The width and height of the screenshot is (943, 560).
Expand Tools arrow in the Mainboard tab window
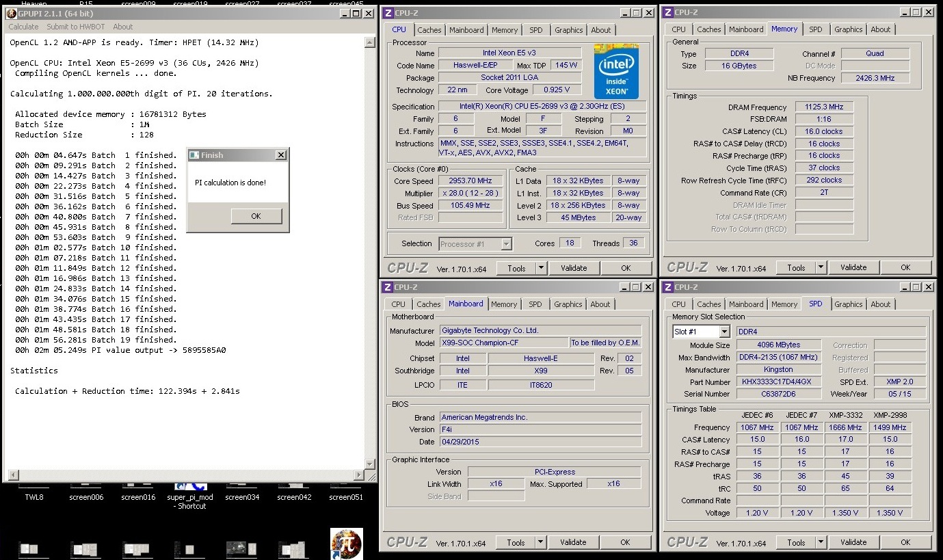[x=540, y=542]
